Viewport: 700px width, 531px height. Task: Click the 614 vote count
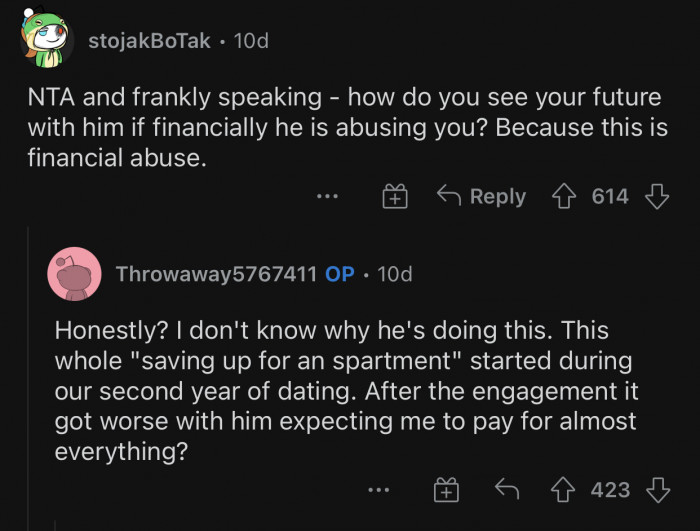tap(610, 197)
